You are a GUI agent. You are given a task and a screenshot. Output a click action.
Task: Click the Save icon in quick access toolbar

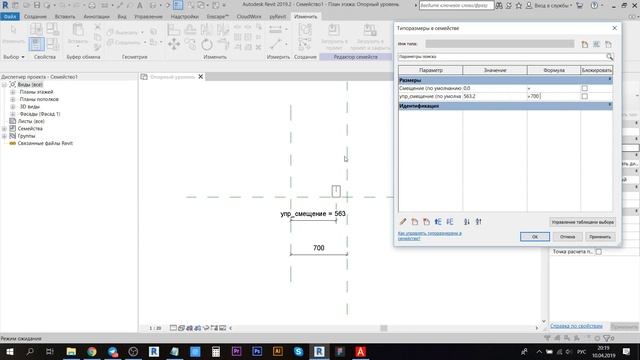(37, 5)
